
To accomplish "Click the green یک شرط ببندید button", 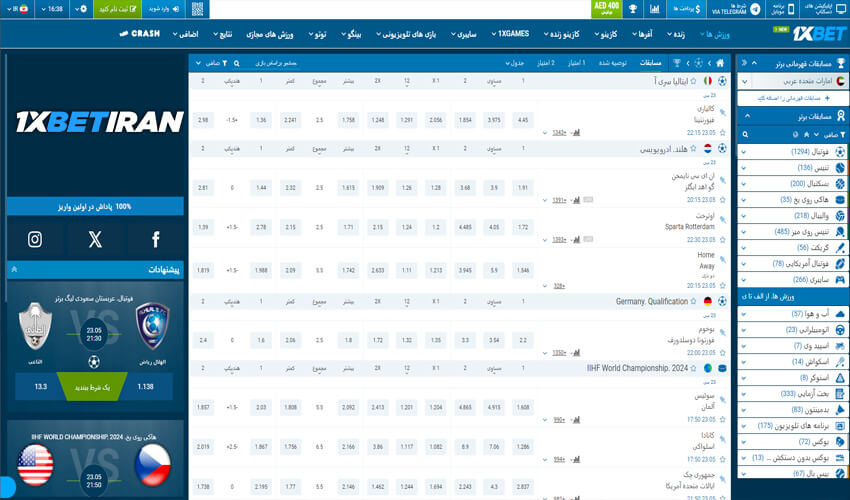I will (92, 387).
